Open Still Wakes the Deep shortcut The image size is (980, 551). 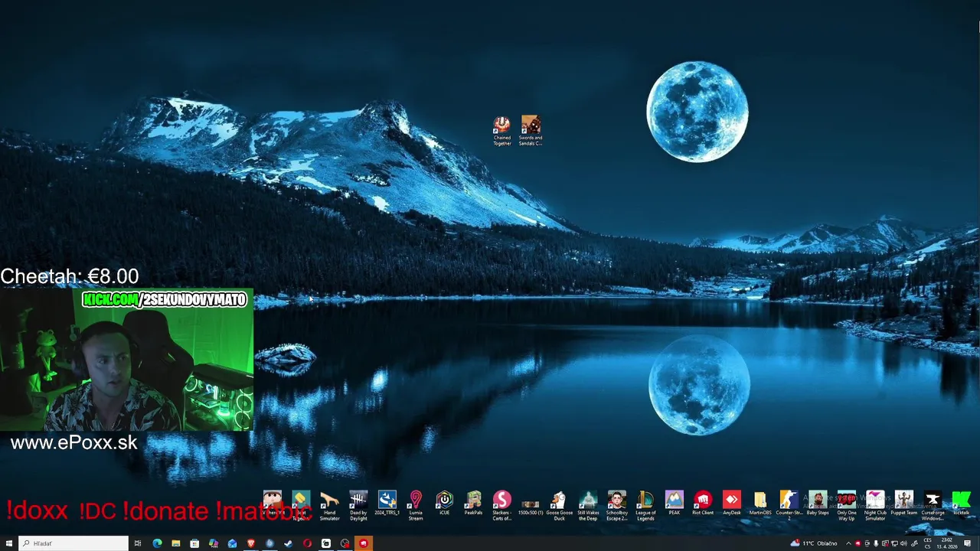pyautogui.click(x=588, y=507)
